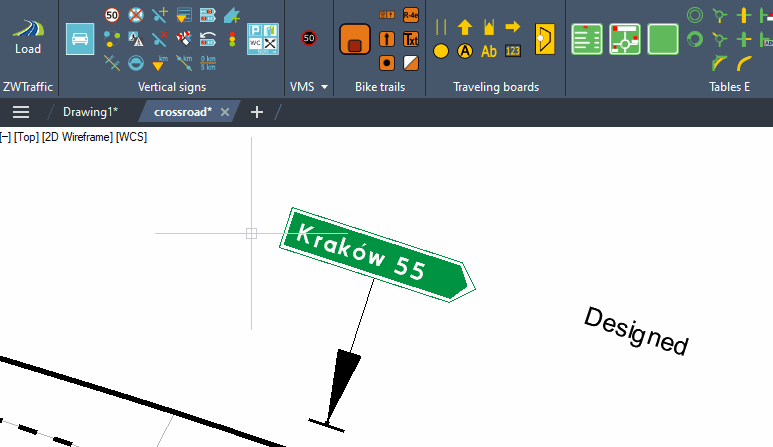The height and width of the screenshot is (447, 773).
Task: Select the green double concentric circle icon
Action: 695,15
